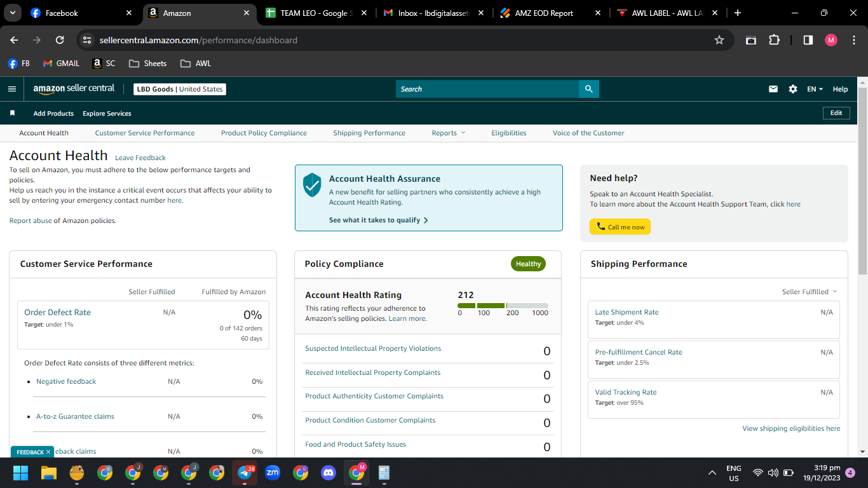Click the Amazon Seller Central logo
This screenshot has height=488, width=868.
point(74,89)
